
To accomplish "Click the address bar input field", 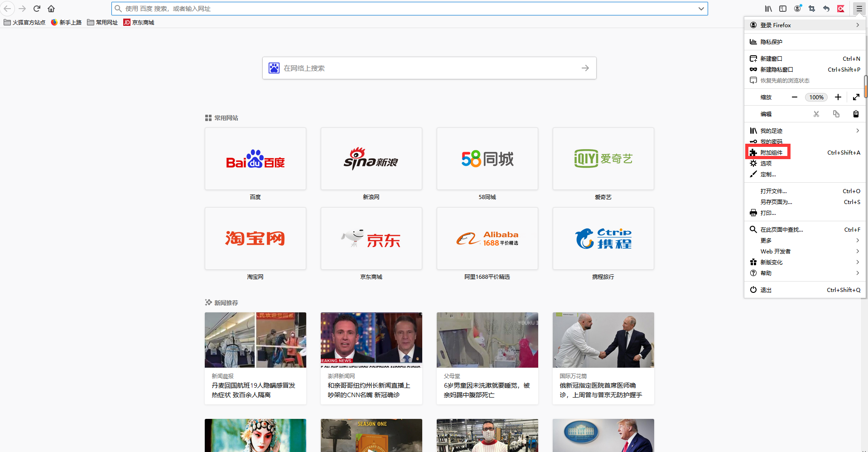I will [410, 9].
